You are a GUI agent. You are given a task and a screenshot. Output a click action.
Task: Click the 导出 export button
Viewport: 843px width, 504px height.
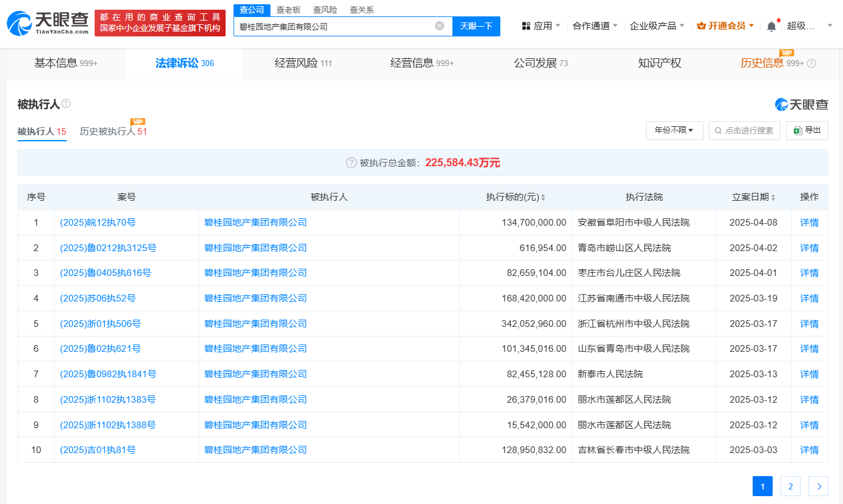807,130
